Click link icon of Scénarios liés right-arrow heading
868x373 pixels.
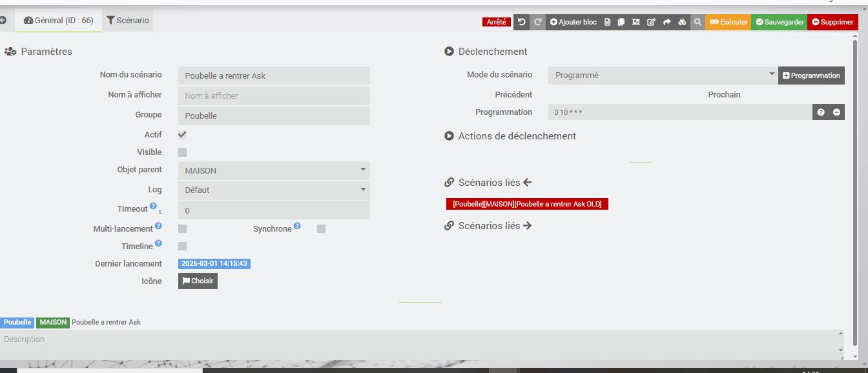click(449, 226)
